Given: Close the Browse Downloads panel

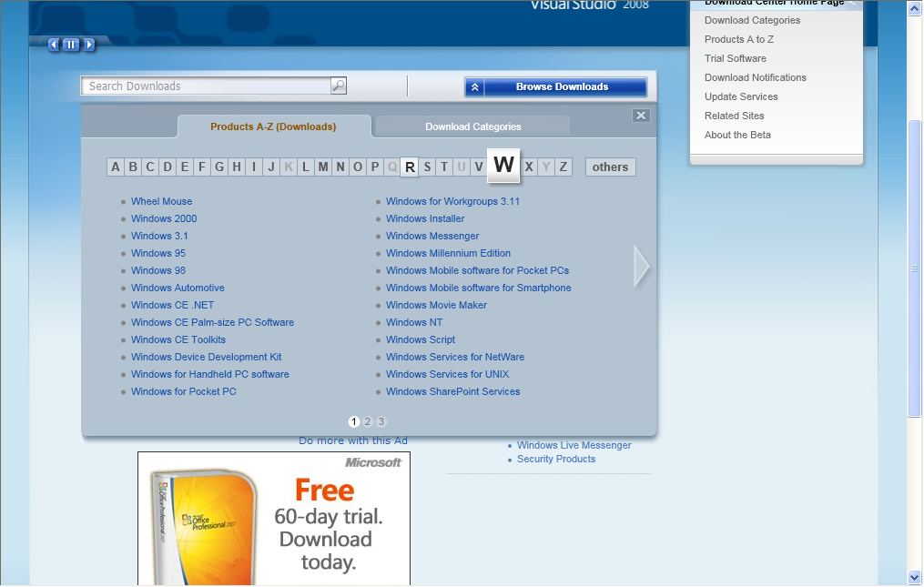Looking at the screenshot, I should [641, 116].
